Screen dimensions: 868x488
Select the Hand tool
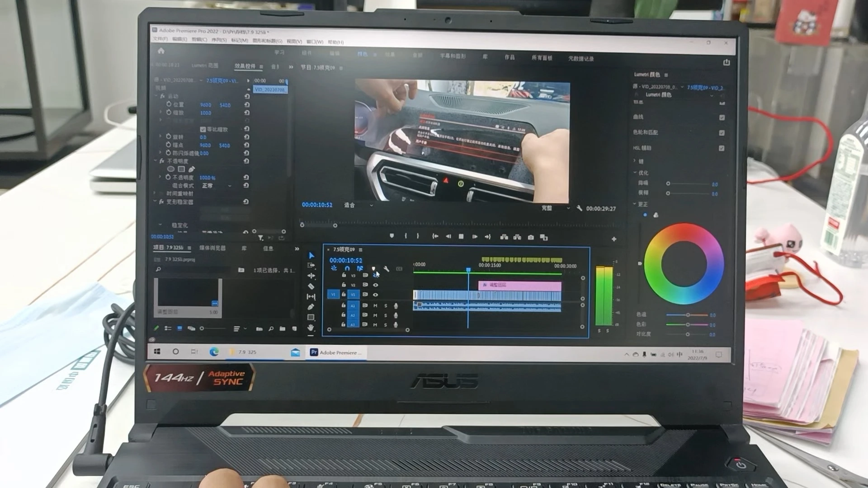pos(311,328)
